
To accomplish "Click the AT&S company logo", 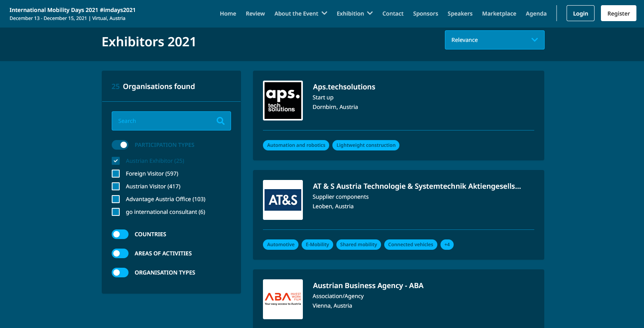I will (282, 200).
